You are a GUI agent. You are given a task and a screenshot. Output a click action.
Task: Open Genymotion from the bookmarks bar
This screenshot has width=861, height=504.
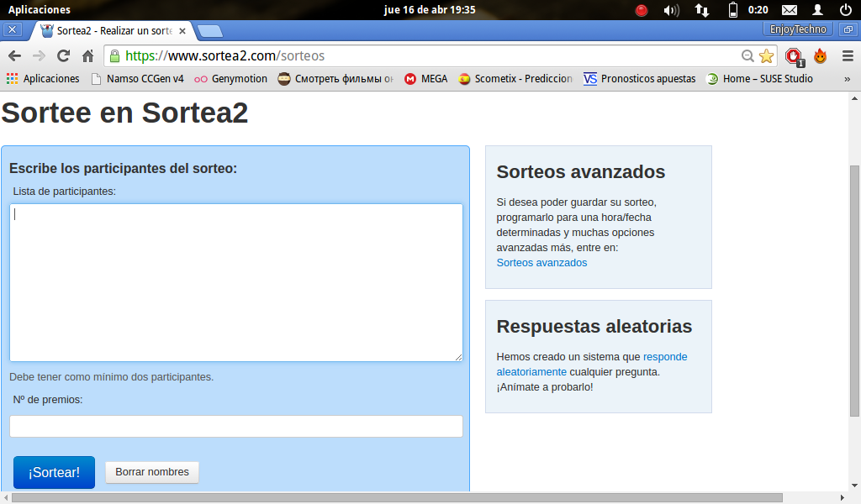click(x=231, y=78)
